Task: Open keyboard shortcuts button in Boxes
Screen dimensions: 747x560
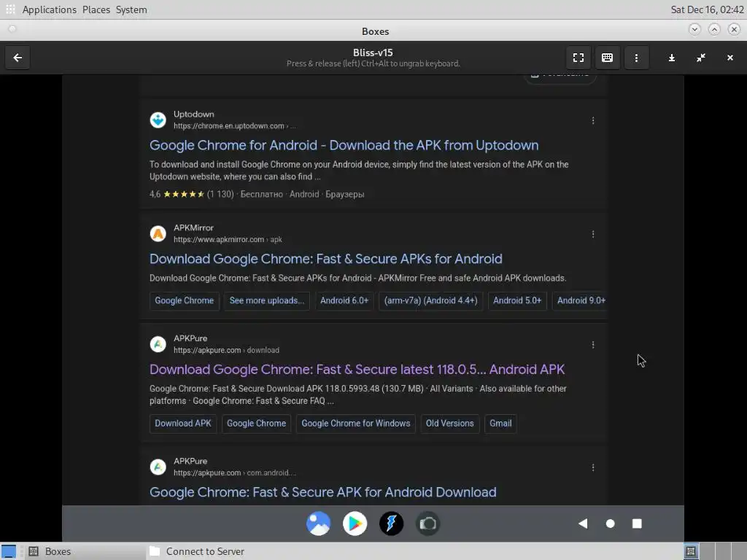Action: click(x=607, y=58)
